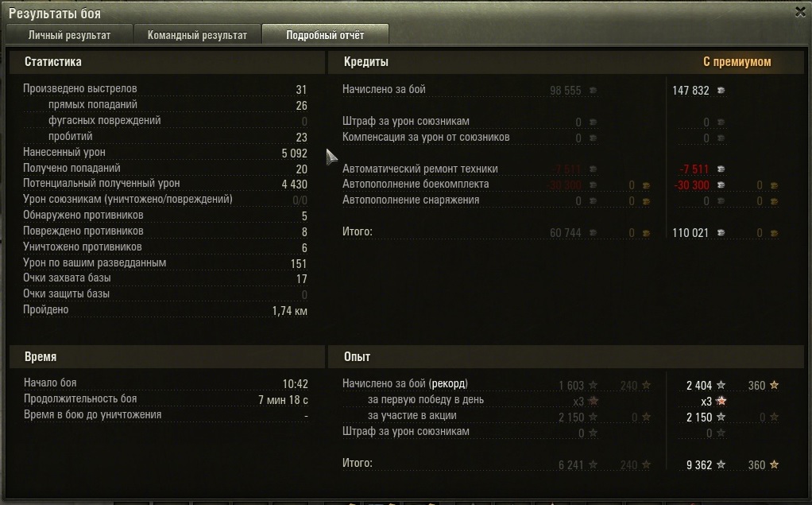This screenshot has width=812, height=505.
Task: Click the Уничтожено противников stat row
Action: click(x=165, y=247)
